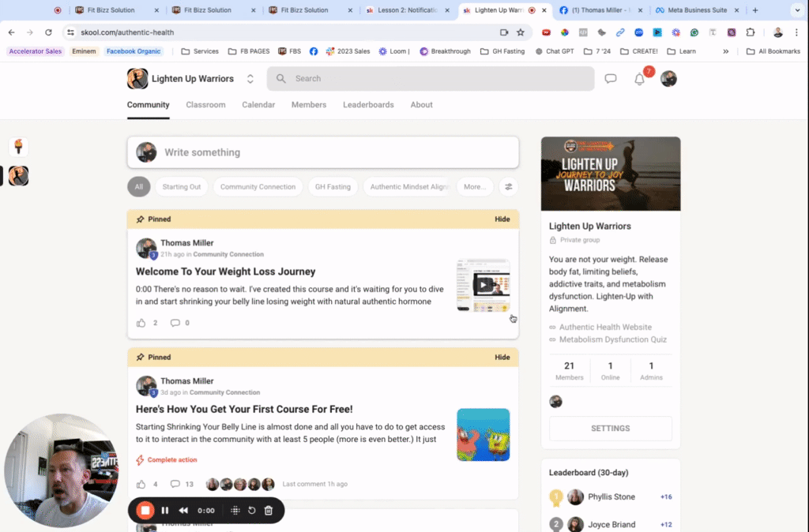Image resolution: width=809 pixels, height=532 pixels.
Task: Hide the pinned Welcome To Your Weight Loss post
Action: 502,219
